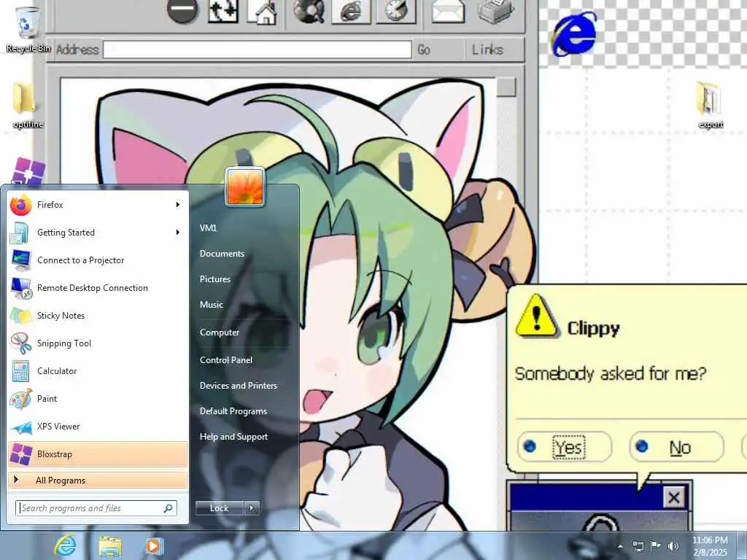This screenshot has width=747, height=560.
Task: Click the network tray icon
Action: pyautogui.click(x=638, y=546)
